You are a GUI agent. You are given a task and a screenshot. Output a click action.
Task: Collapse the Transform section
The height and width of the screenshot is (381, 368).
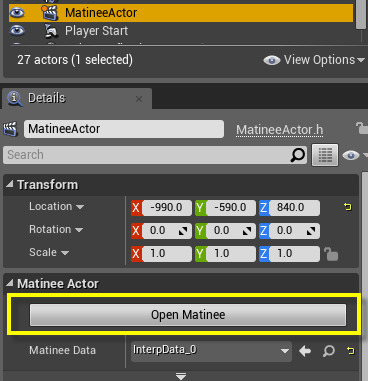[10, 184]
